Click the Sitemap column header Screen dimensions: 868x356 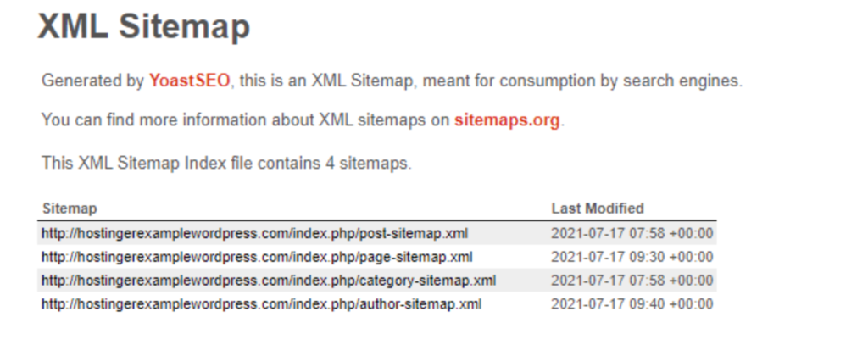pos(70,209)
